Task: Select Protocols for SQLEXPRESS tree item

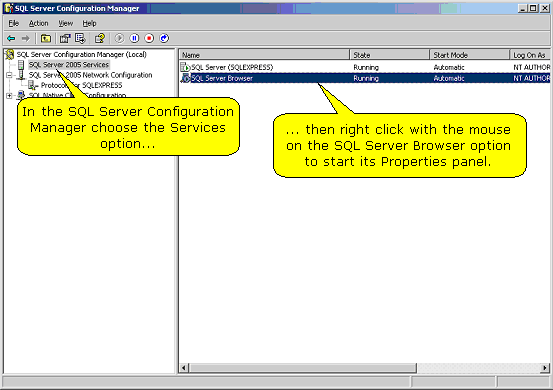Action: [x=81, y=85]
